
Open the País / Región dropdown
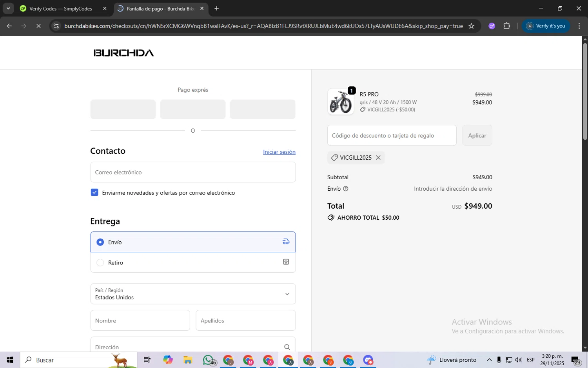click(193, 294)
